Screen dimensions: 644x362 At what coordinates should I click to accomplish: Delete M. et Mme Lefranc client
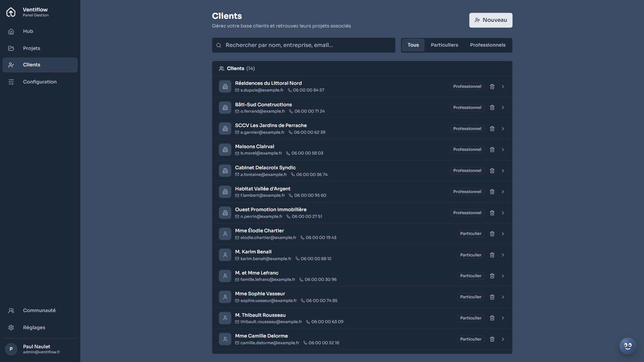click(x=492, y=276)
